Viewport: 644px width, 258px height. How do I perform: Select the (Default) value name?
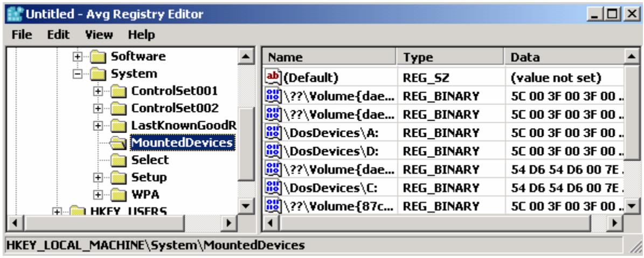click(311, 78)
